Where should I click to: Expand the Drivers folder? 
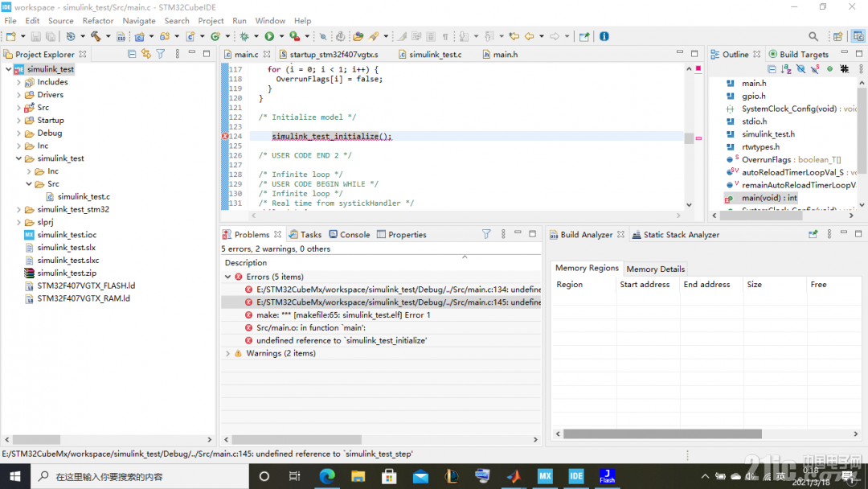tap(18, 95)
